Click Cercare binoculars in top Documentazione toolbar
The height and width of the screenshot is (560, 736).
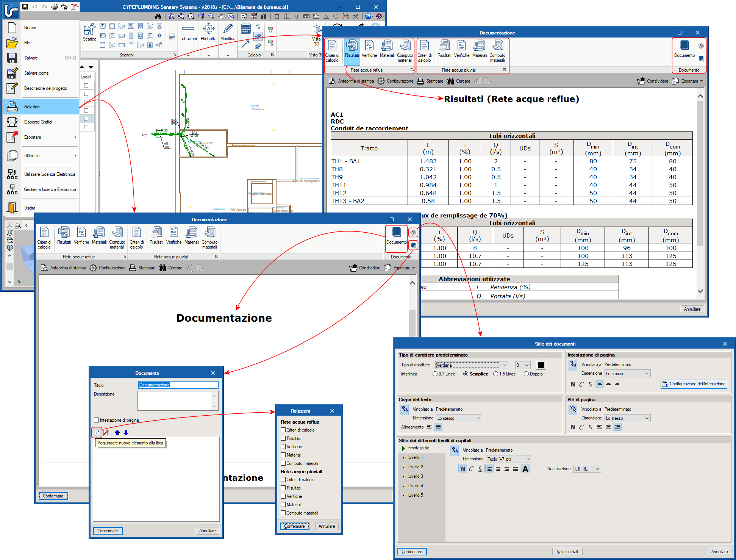[x=458, y=81]
